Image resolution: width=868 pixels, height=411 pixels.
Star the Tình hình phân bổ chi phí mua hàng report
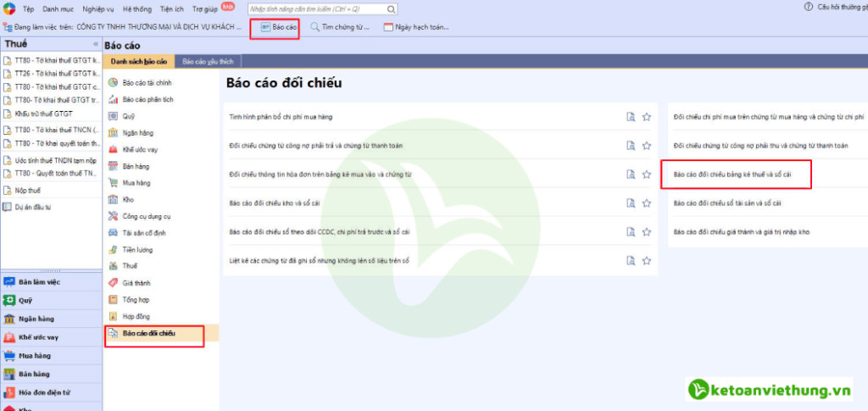(x=646, y=117)
